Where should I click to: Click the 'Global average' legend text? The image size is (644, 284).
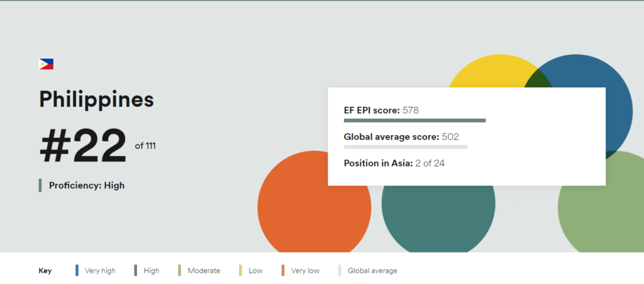372,271
